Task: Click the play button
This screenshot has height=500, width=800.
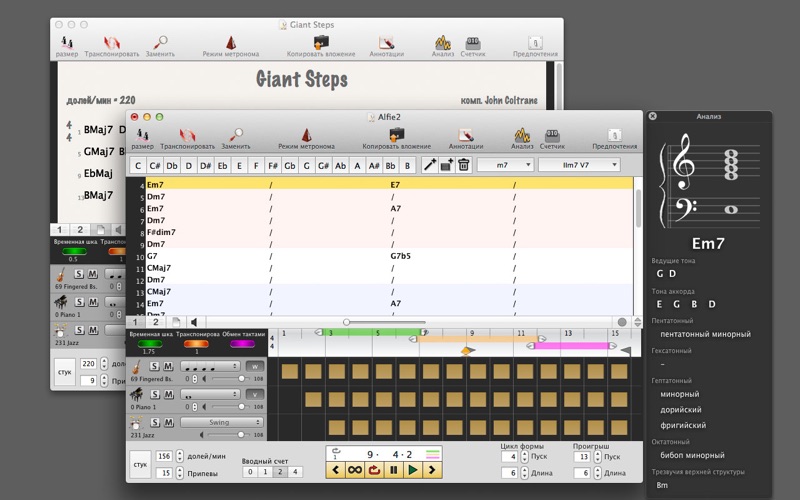Action: click(x=412, y=470)
